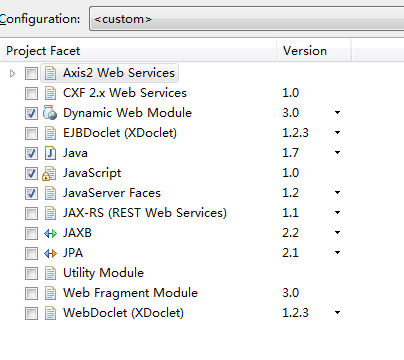This screenshot has height=360, width=404.
Task: Open the Dynamic Web Module version dropdown
Action: [337, 113]
